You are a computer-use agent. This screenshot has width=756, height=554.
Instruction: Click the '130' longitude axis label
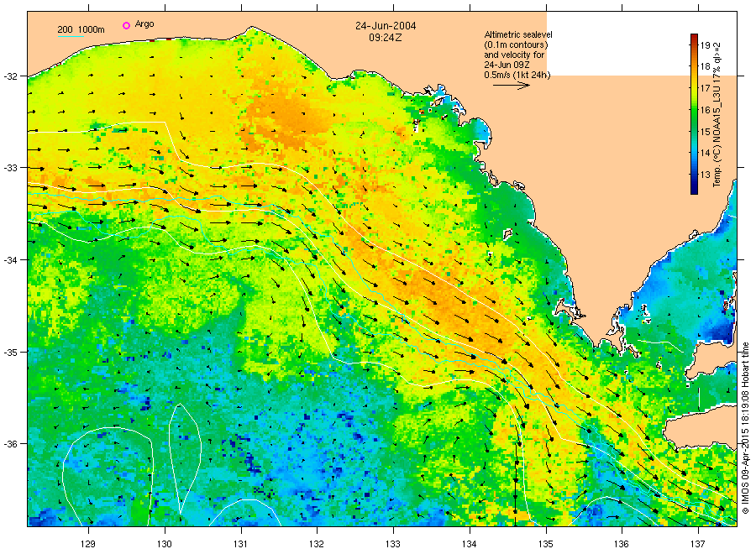click(x=165, y=544)
